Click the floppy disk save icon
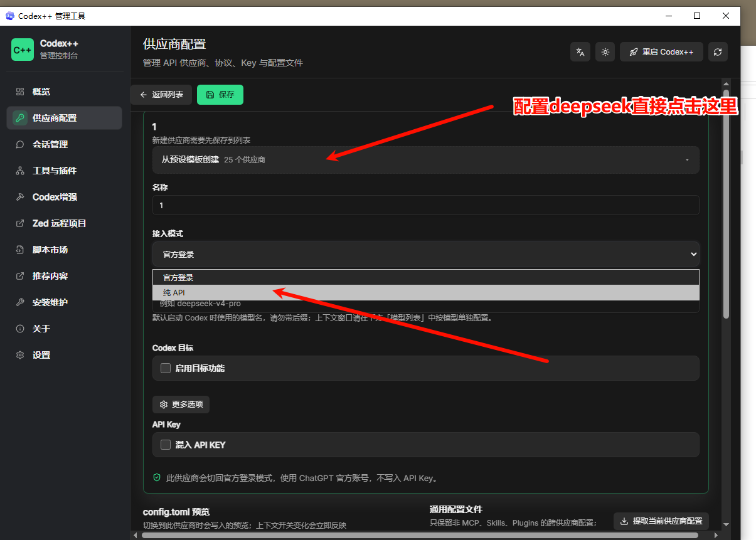This screenshot has height=540, width=756. click(210, 95)
